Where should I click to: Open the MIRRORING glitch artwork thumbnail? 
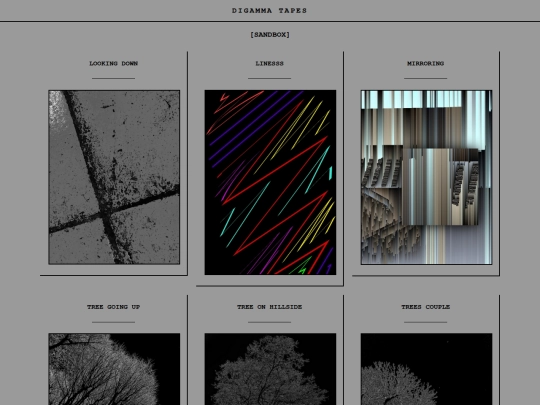(x=426, y=177)
